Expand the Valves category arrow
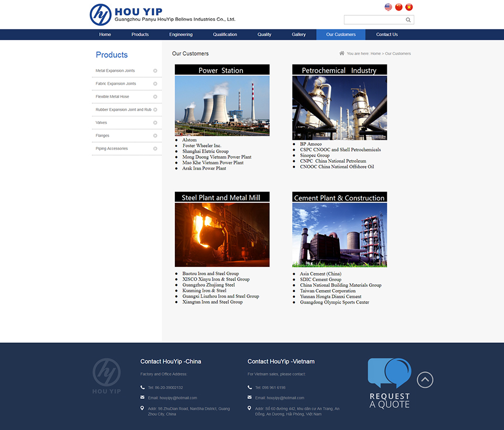The width and height of the screenshot is (504, 430). tap(155, 123)
